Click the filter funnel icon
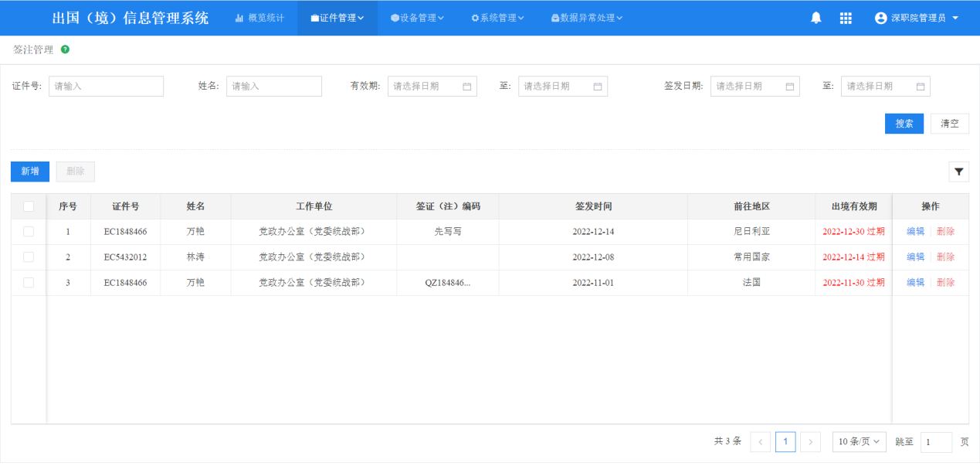 click(x=958, y=172)
